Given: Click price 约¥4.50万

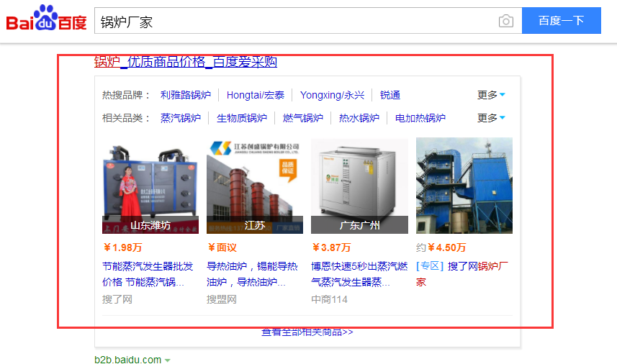Looking at the screenshot, I should (441, 247).
